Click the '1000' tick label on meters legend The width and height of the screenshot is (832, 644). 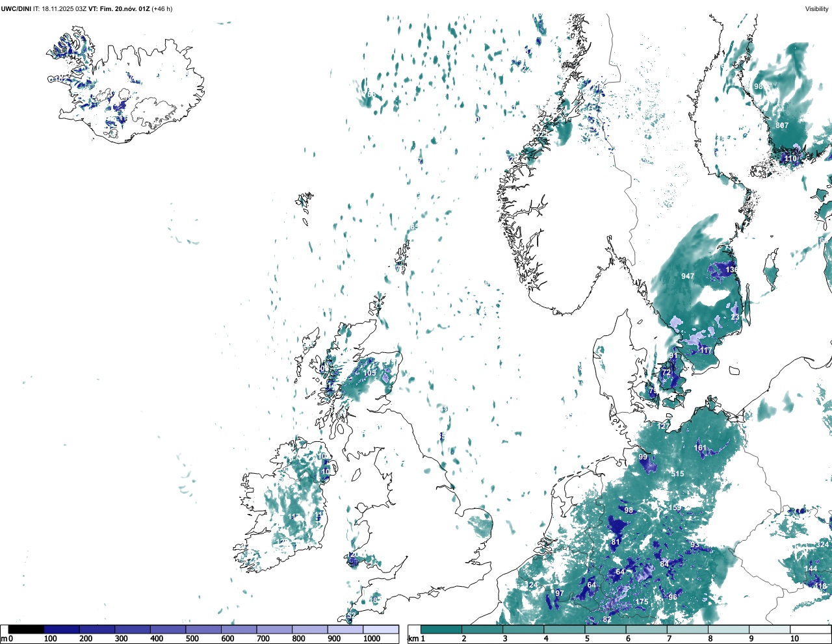pyautogui.click(x=372, y=639)
